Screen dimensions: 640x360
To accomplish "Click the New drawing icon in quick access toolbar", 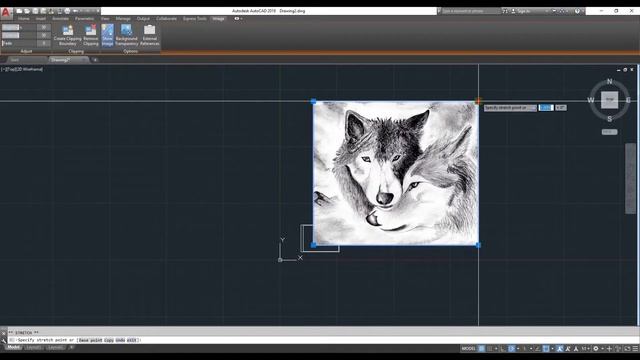I will [19, 11].
